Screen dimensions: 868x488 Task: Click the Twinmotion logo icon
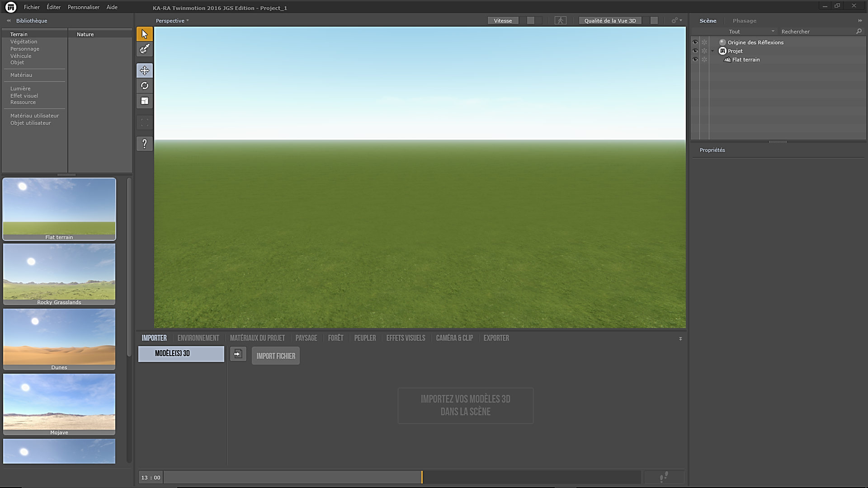click(10, 7)
